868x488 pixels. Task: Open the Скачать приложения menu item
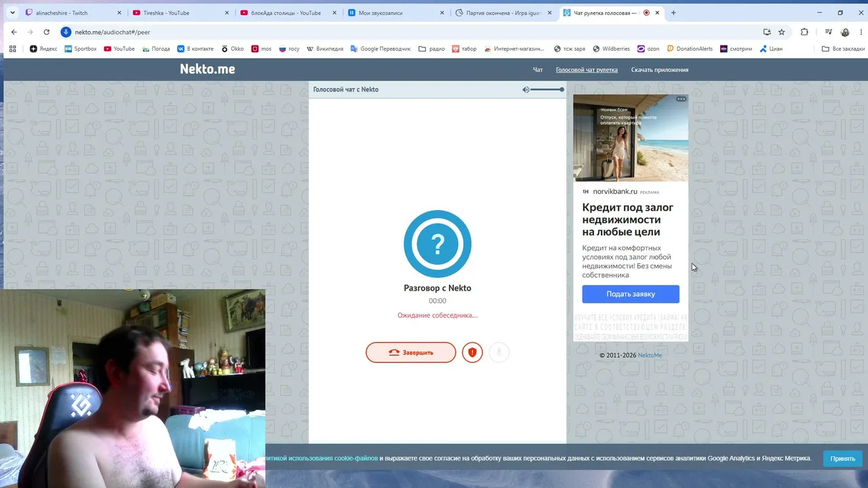click(660, 70)
